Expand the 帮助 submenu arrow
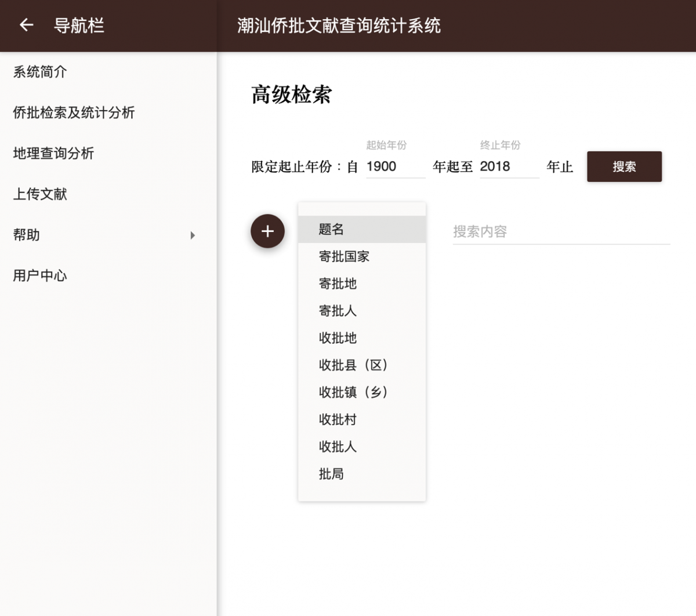Screen dimensions: 696x616 193,235
